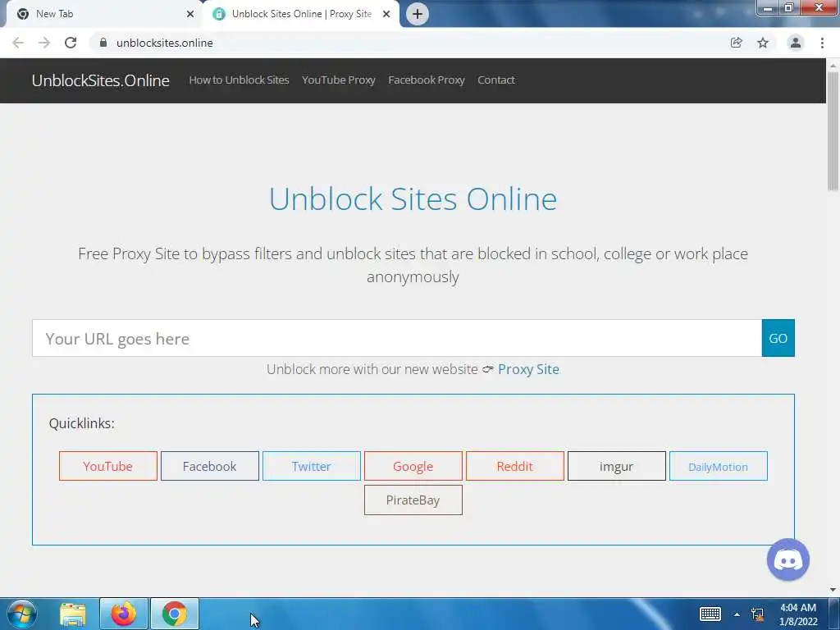Click the network status tray icon
The width and height of the screenshot is (840, 630).
coord(757,614)
